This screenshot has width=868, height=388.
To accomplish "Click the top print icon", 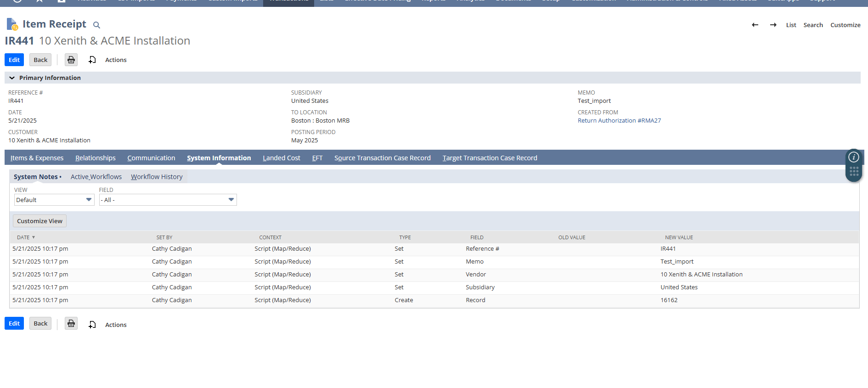I will pos(71,60).
